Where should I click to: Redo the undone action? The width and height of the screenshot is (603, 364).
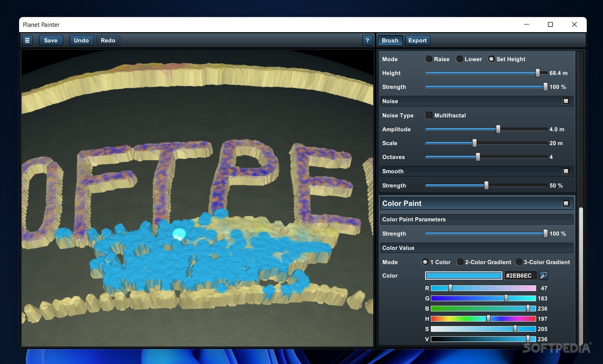[108, 40]
